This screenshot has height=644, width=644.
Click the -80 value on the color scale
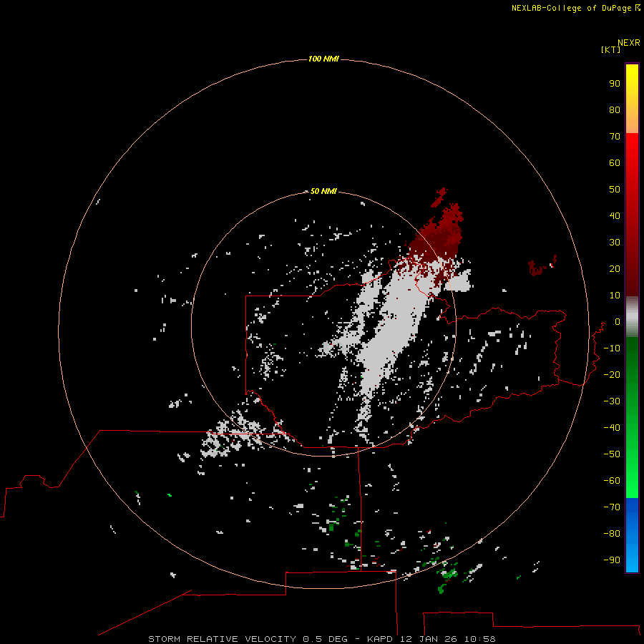612,534
